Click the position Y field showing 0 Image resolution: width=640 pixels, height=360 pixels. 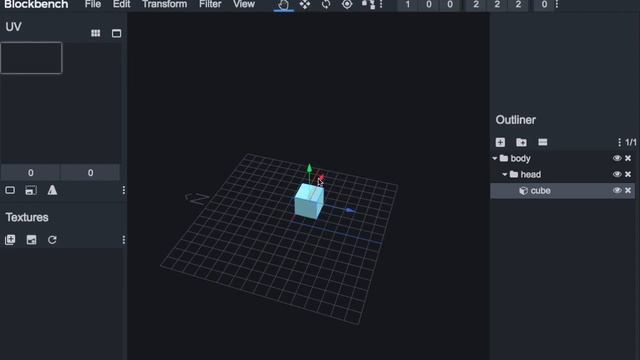(x=429, y=5)
